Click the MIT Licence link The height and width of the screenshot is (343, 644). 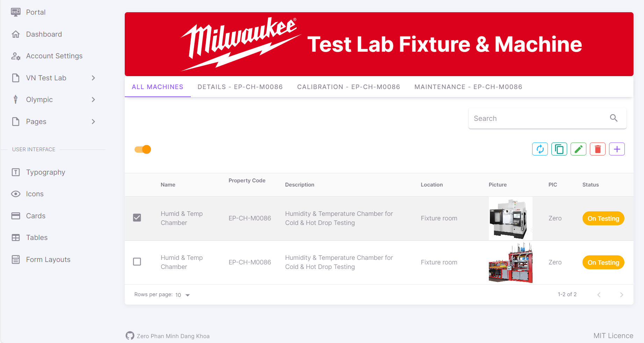[613, 336]
